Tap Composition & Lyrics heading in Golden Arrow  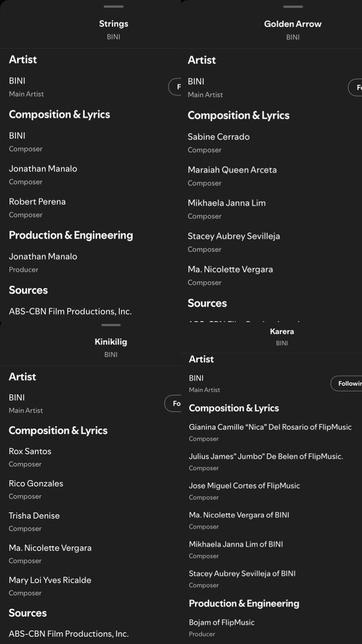pyautogui.click(x=239, y=115)
